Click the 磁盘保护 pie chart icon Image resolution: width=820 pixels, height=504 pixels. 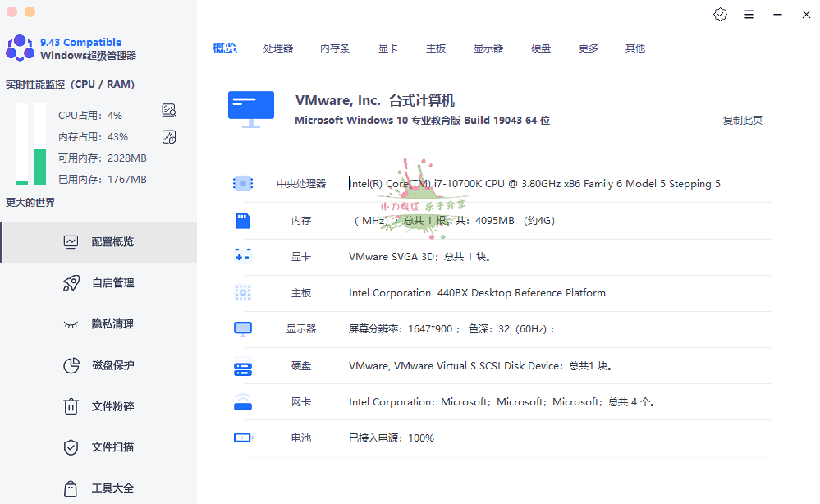[x=71, y=365]
